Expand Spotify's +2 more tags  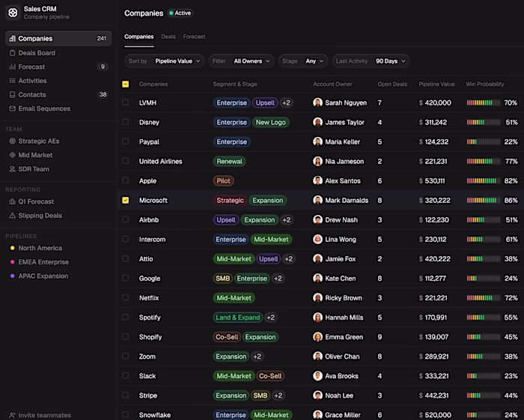[271, 317]
